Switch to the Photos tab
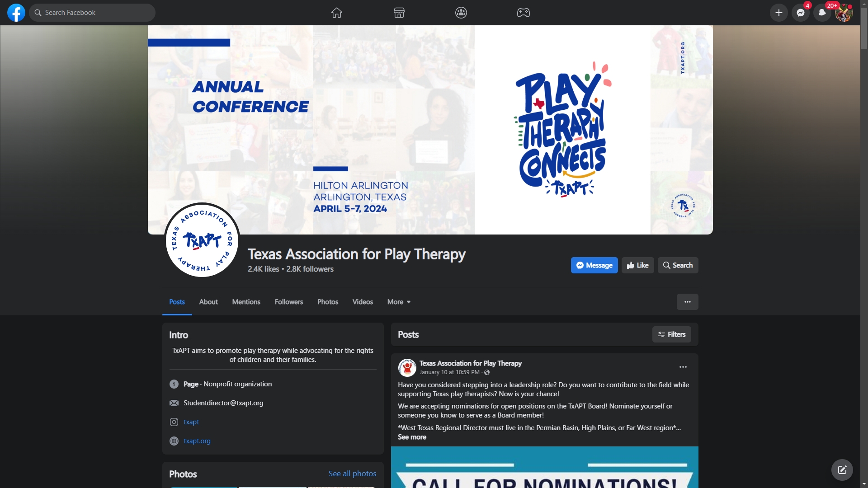Image resolution: width=868 pixels, height=488 pixels. pyautogui.click(x=328, y=302)
